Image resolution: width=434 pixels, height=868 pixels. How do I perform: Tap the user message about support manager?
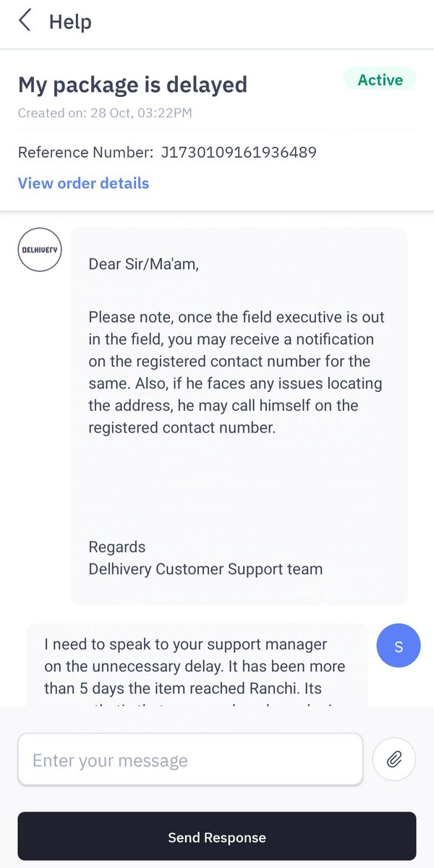(x=197, y=665)
